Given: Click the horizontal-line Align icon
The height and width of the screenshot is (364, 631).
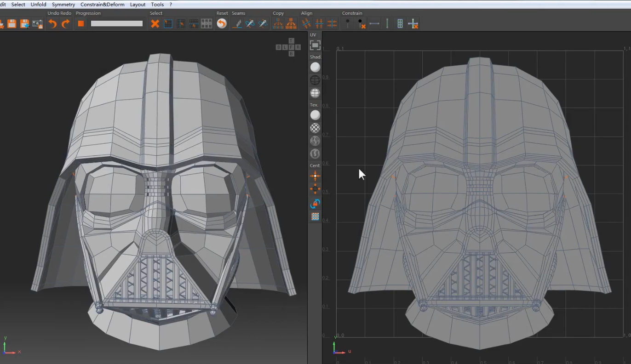Looking at the screenshot, I should pos(319,23).
